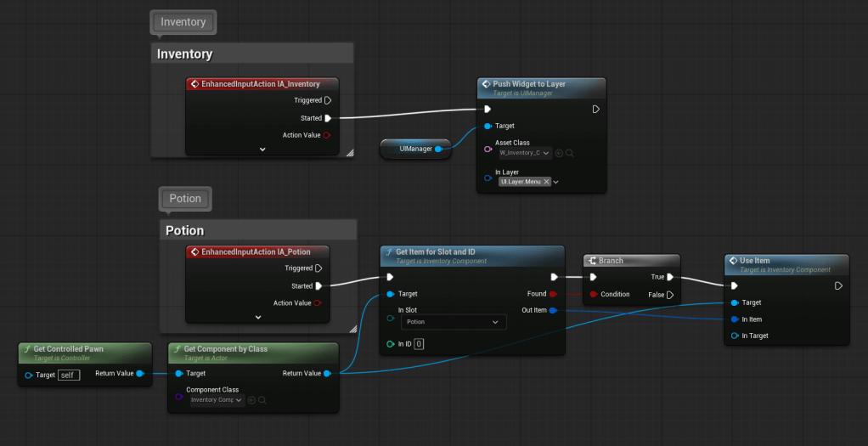The image size is (868, 446).
Task: Click the In ID value field
Action: (419, 344)
